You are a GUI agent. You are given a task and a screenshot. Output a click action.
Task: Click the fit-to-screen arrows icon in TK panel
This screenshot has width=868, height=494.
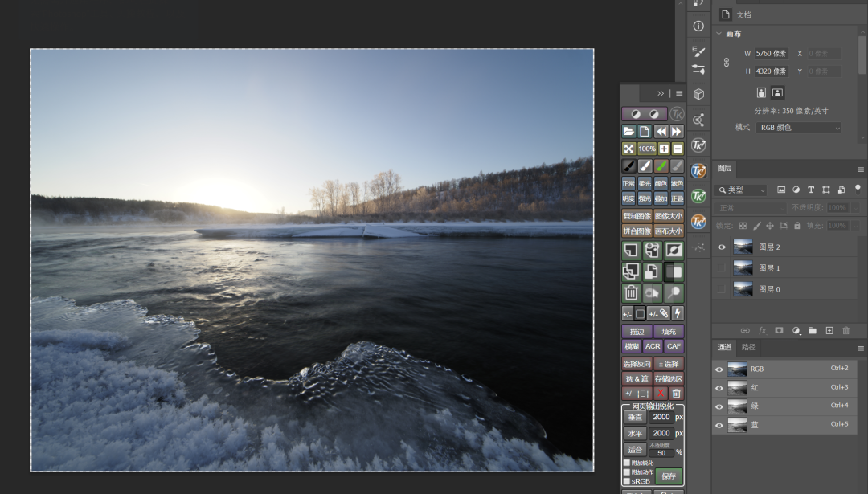click(x=629, y=149)
